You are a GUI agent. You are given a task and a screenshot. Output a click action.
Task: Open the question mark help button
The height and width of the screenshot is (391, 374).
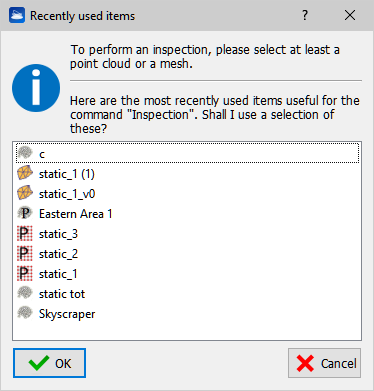pyautogui.click(x=305, y=15)
